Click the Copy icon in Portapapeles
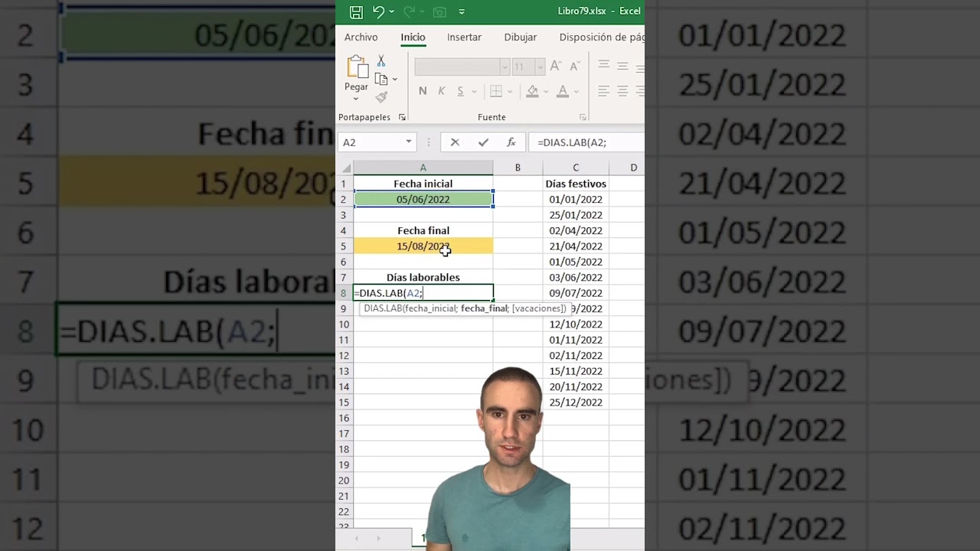Screen dimensions: 980x551 pos(381,79)
